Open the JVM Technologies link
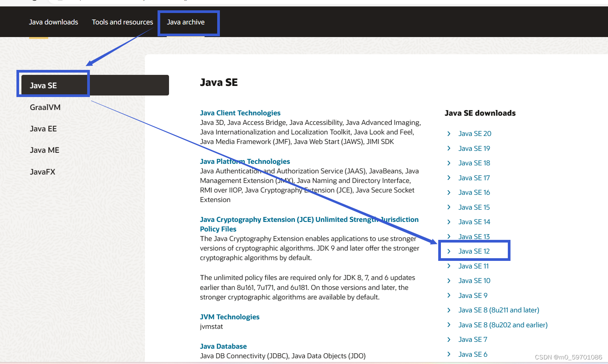Viewport: 608px width, 364px height. pyautogui.click(x=229, y=317)
